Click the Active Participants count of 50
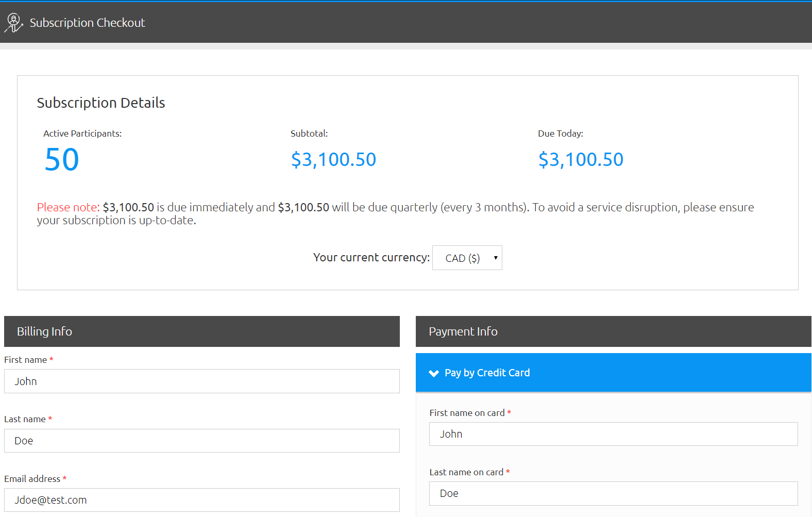The width and height of the screenshot is (812, 517). point(62,160)
